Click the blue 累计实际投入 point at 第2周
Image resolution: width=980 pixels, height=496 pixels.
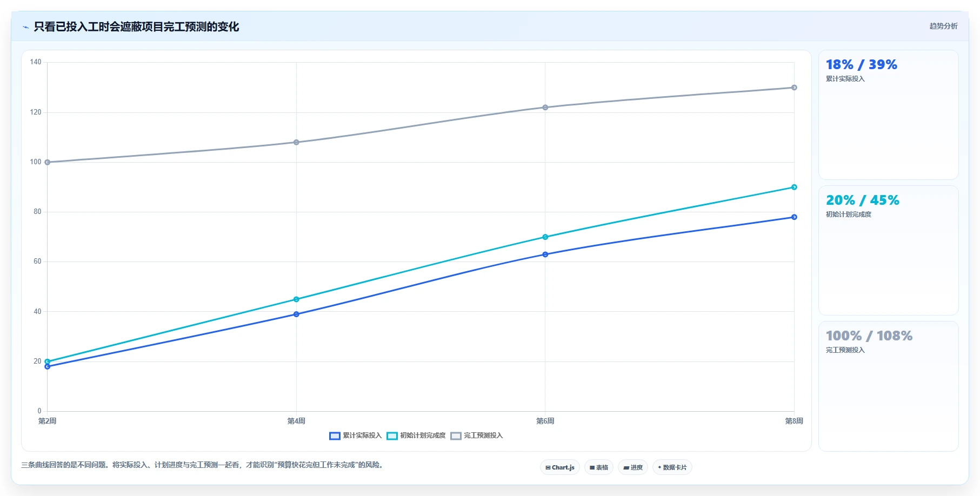tap(48, 366)
